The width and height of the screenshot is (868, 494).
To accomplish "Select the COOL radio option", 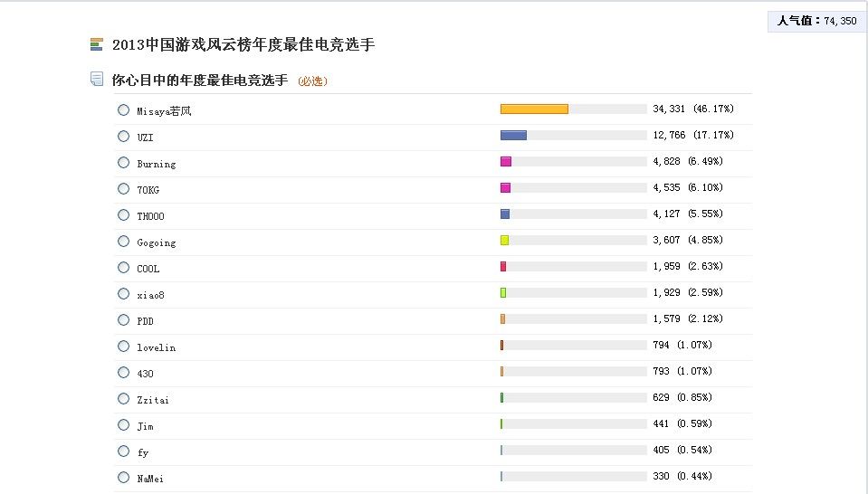I will pyautogui.click(x=123, y=268).
